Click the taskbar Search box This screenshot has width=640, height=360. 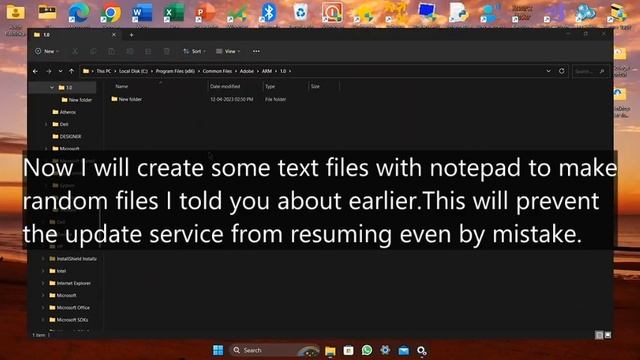[274, 350]
